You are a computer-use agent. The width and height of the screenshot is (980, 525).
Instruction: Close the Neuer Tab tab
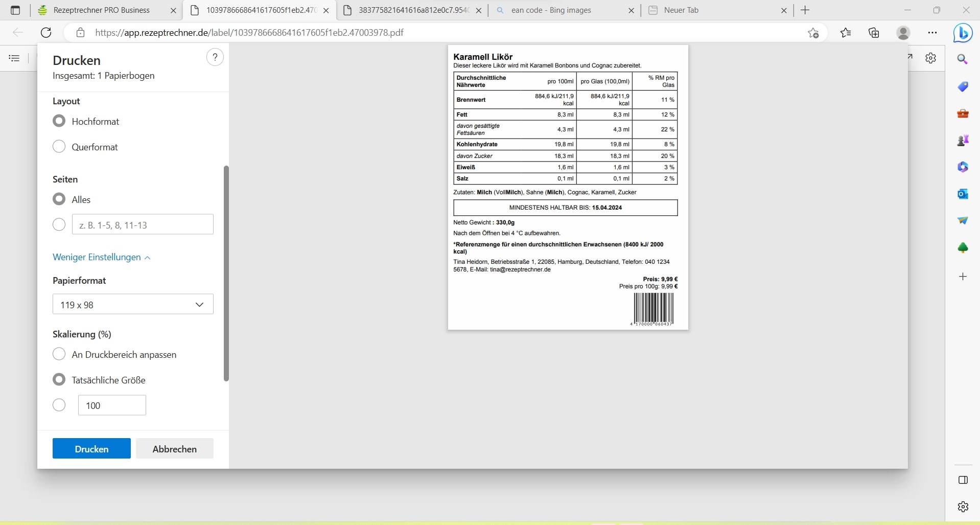point(784,10)
